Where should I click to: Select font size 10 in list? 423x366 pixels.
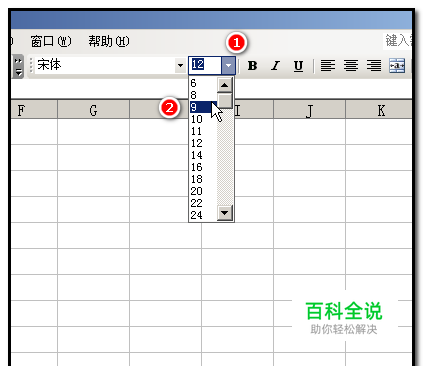point(203,119)
